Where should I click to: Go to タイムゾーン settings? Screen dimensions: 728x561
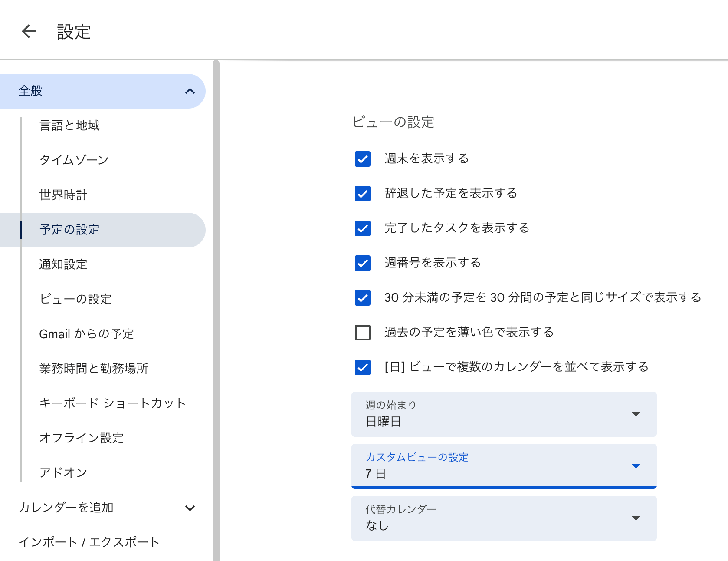tap(74, 160)
